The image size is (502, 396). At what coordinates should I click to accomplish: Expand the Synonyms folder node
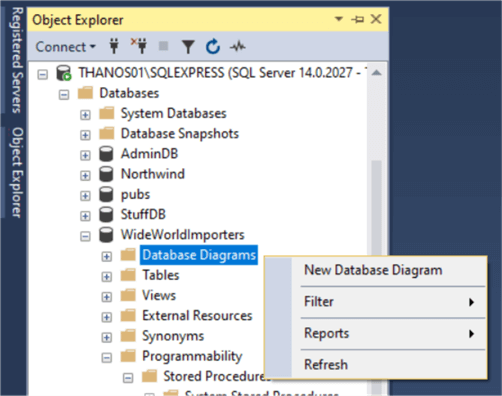point(107,338)
